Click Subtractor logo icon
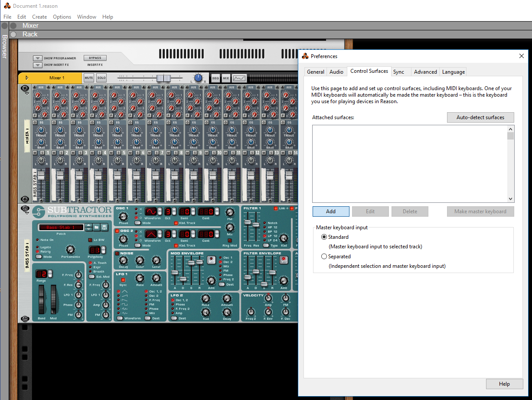The height and width of the screenshot is (400, 532). [39, 212]
